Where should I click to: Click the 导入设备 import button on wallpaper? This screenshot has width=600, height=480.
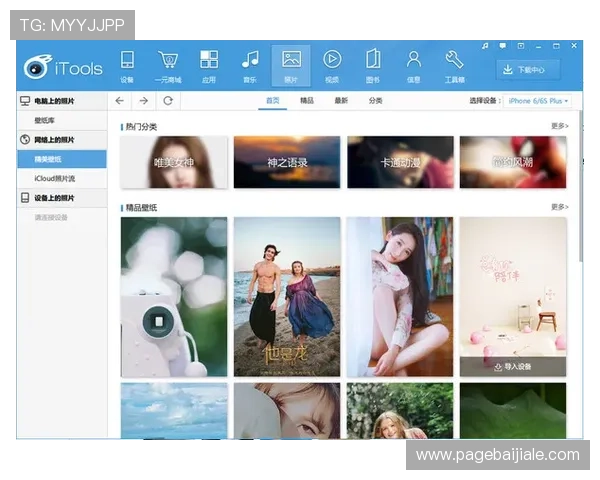click(513, 367)
